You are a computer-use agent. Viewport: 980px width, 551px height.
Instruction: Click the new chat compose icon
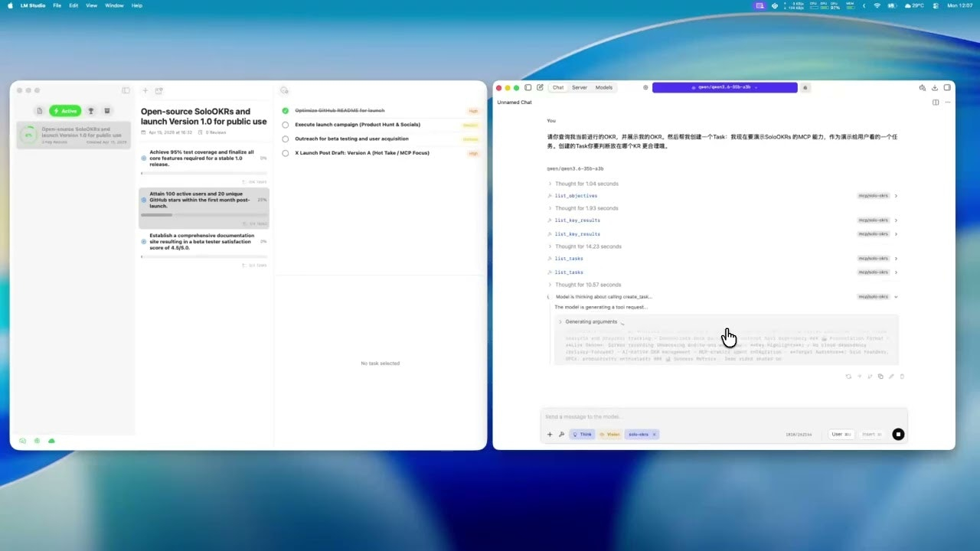(541, 88)
